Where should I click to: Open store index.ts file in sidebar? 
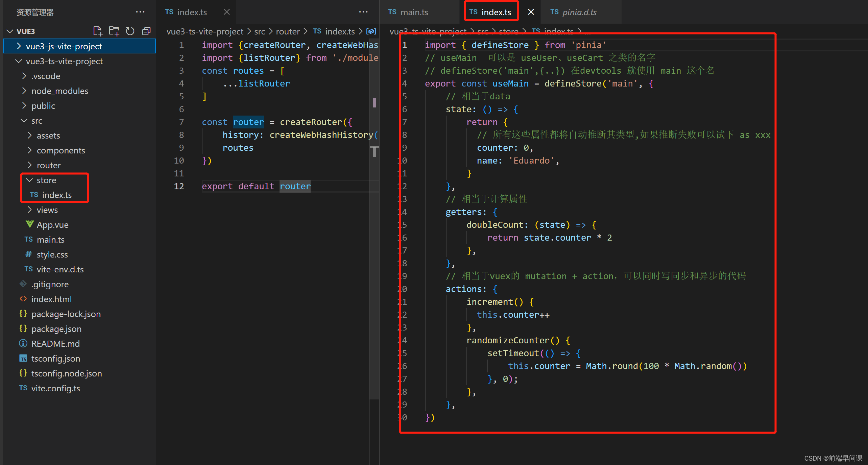[x=57, y=195]
